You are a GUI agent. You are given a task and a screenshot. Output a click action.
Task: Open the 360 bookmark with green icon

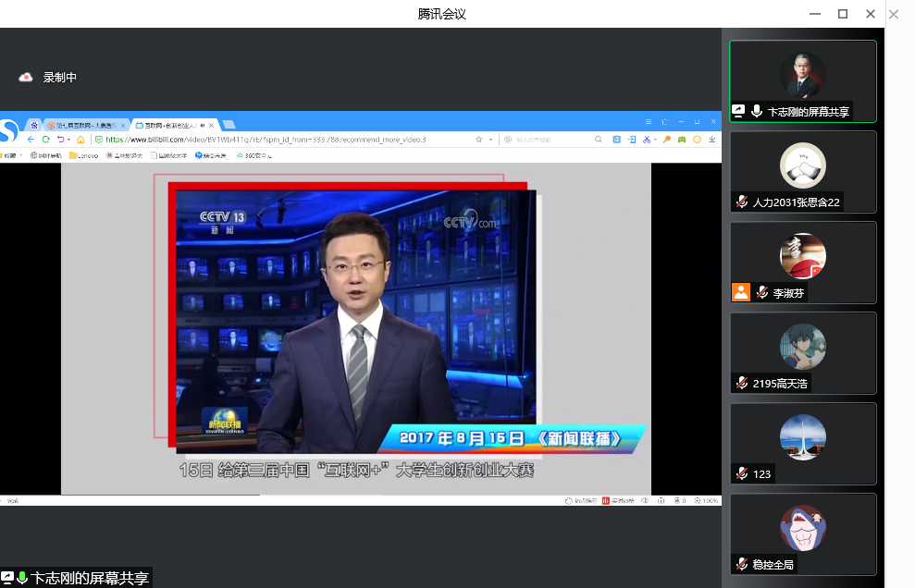253,155
